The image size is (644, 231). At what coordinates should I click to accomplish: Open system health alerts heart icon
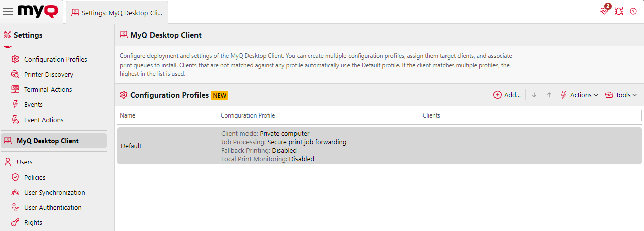click(x=604, y=11)
